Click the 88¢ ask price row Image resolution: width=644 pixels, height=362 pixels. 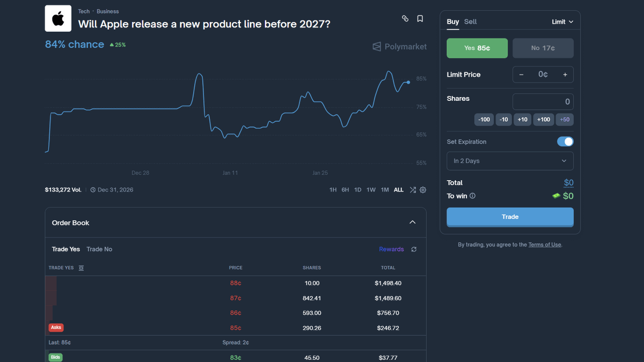tap(236, 283)
